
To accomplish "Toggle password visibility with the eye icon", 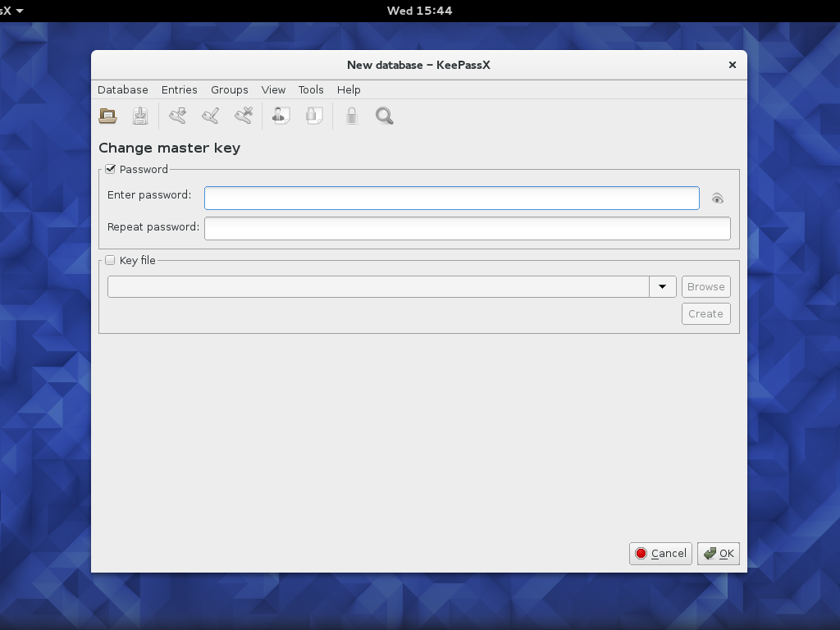I will pyautogui.click(x=717, y=199).
